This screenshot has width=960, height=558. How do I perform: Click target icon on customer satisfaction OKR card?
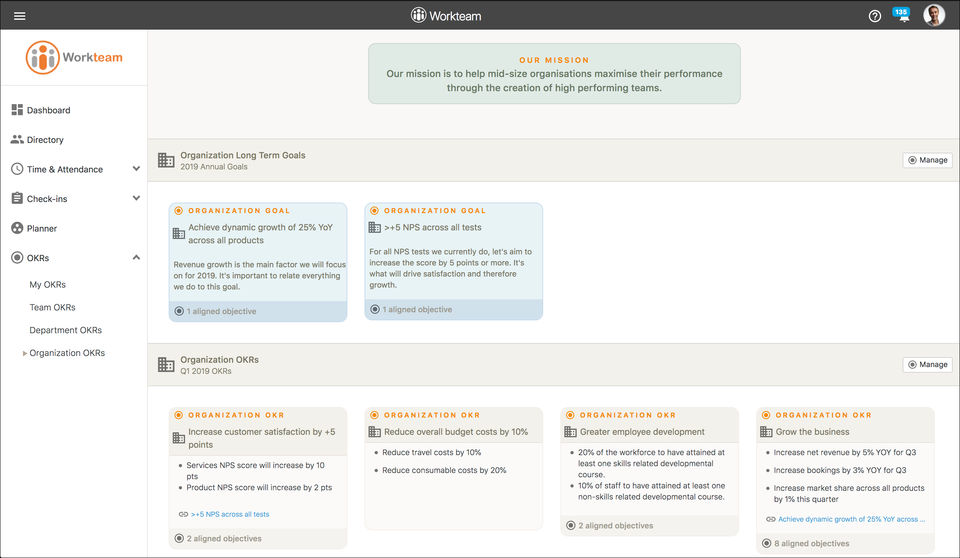(x=179, y=415)
